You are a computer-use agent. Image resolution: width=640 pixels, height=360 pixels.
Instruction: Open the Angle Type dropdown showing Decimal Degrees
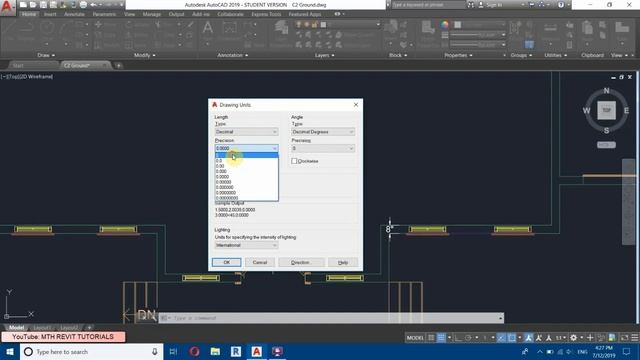(x=323, y=132)
